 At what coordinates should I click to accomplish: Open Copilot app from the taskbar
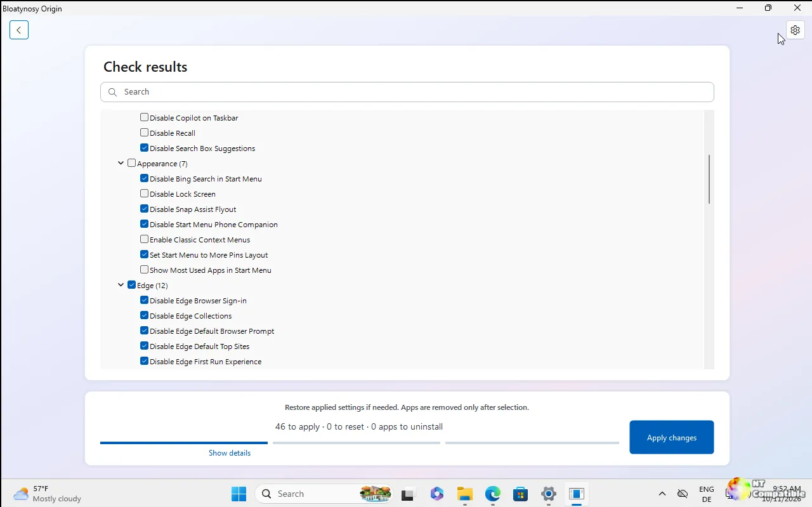(437, 494)
